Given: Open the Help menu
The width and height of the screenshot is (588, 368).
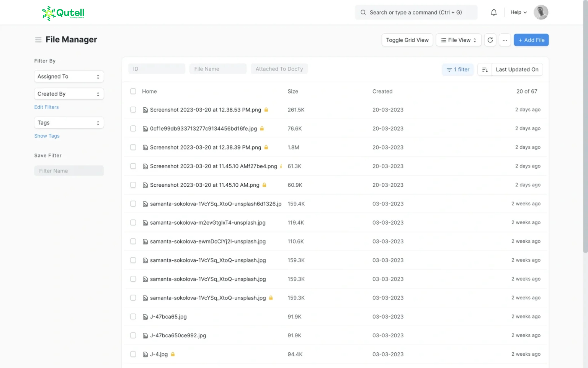Looking at the screenshot, I should click(x=518, y=12).
